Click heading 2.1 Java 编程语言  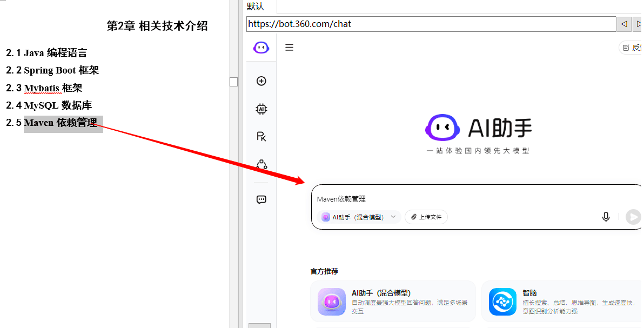pyautogui.click(x=46, y=52)
